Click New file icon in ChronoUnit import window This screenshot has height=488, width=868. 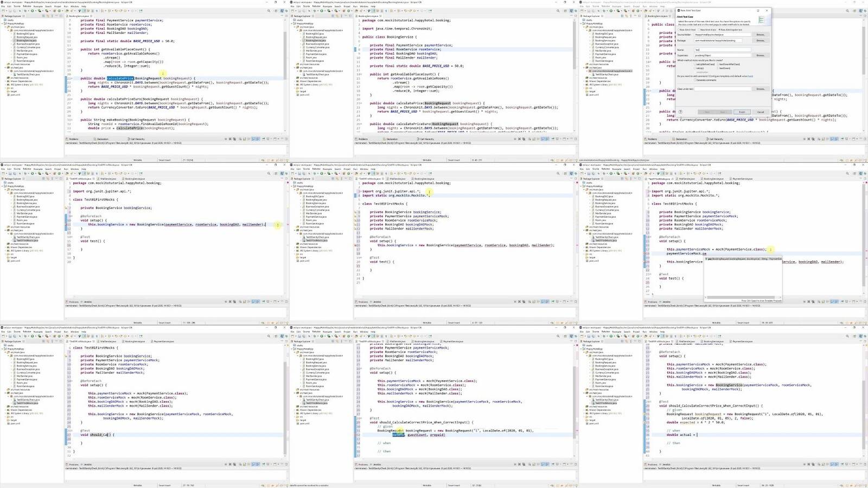pos(293,10)
